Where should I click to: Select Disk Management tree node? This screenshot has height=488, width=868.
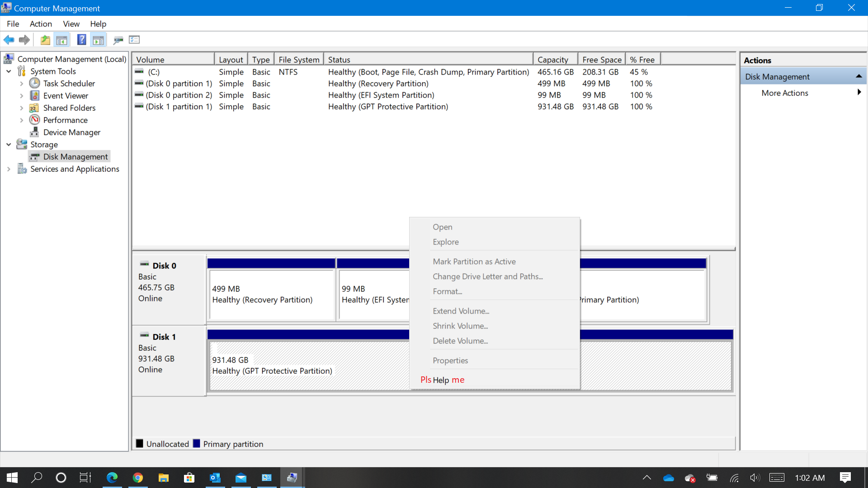point(75,156)
